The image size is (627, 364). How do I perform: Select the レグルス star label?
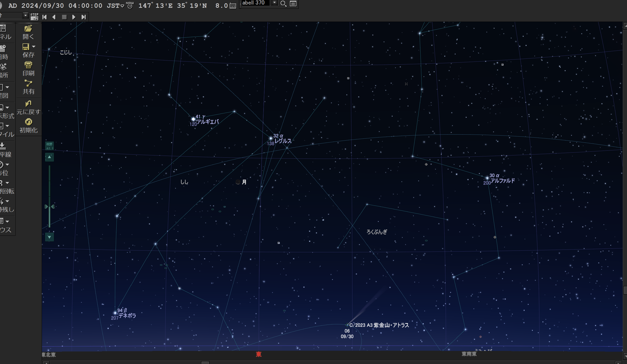pos(283,141)
